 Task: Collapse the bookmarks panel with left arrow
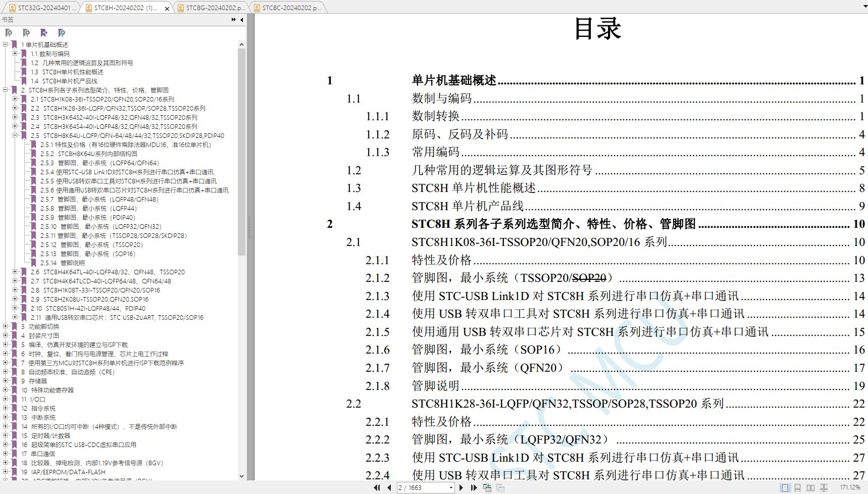tap(242, 20)
